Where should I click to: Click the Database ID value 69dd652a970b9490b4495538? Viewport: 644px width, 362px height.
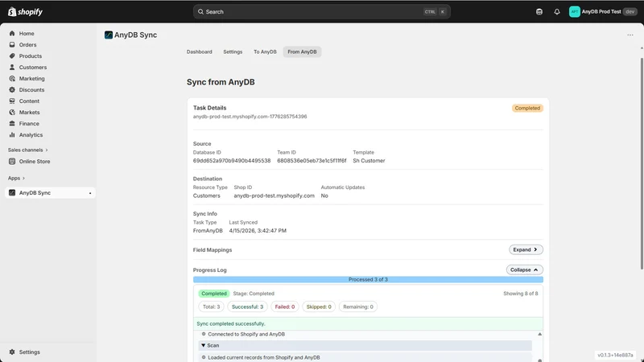coord(232,160)
